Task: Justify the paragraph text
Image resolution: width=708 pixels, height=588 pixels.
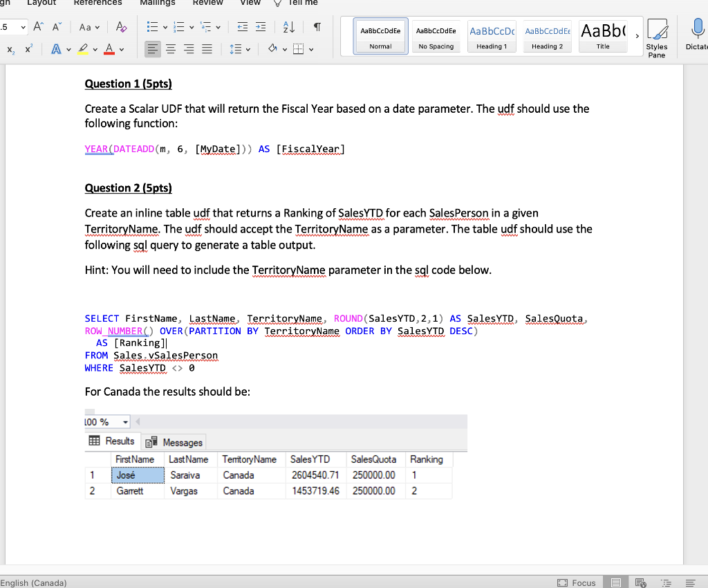Action: pos(207,49)
